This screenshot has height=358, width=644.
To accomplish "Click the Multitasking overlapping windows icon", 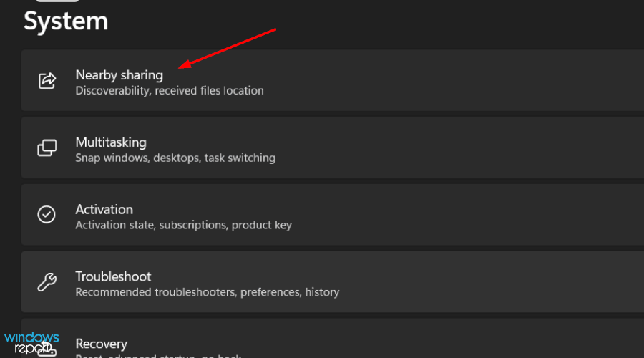I will [47, 147].
